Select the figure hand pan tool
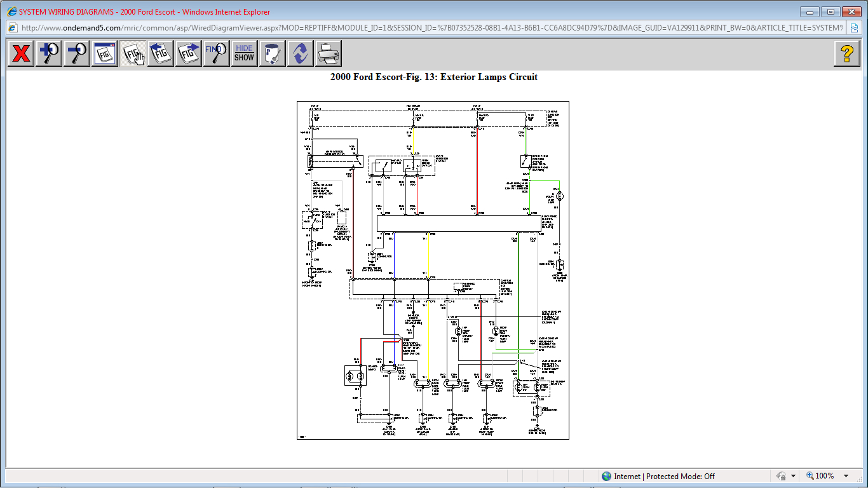This screenshot has width=868, height=488. [x=133, y=53]
